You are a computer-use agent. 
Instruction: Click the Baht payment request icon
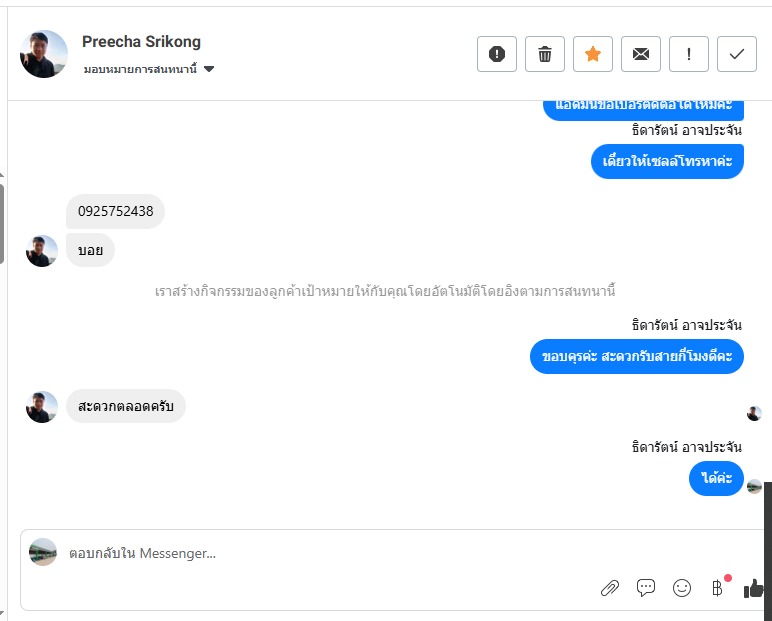(717, 588)
